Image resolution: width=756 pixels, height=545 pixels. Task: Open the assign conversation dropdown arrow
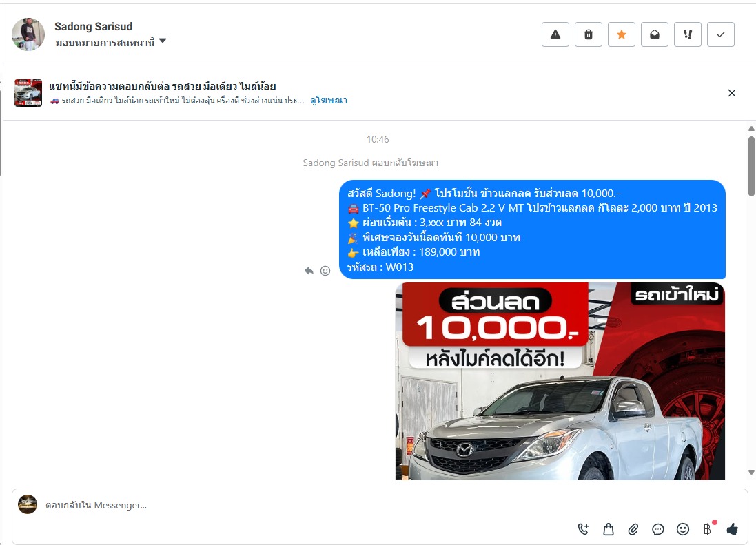163,41
